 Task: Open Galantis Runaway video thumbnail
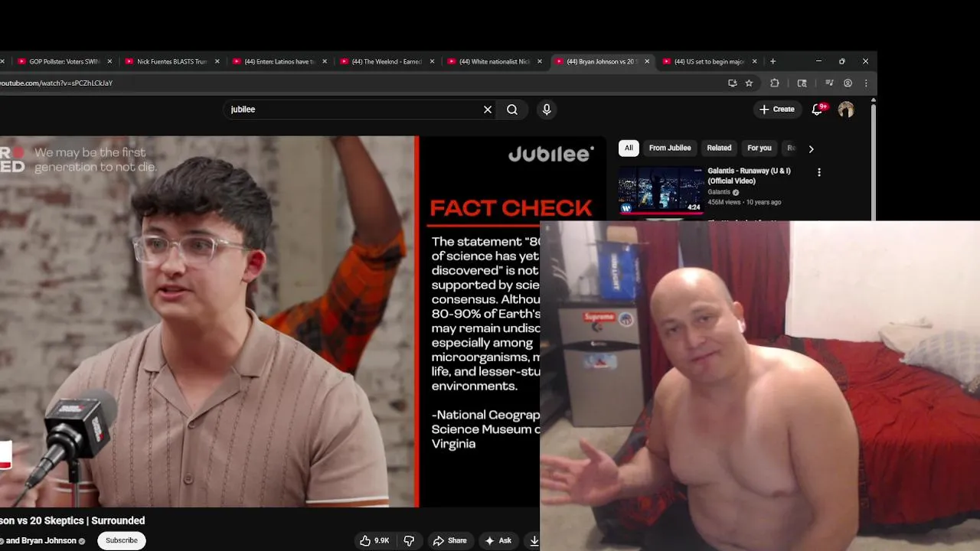tap(661, 191)
